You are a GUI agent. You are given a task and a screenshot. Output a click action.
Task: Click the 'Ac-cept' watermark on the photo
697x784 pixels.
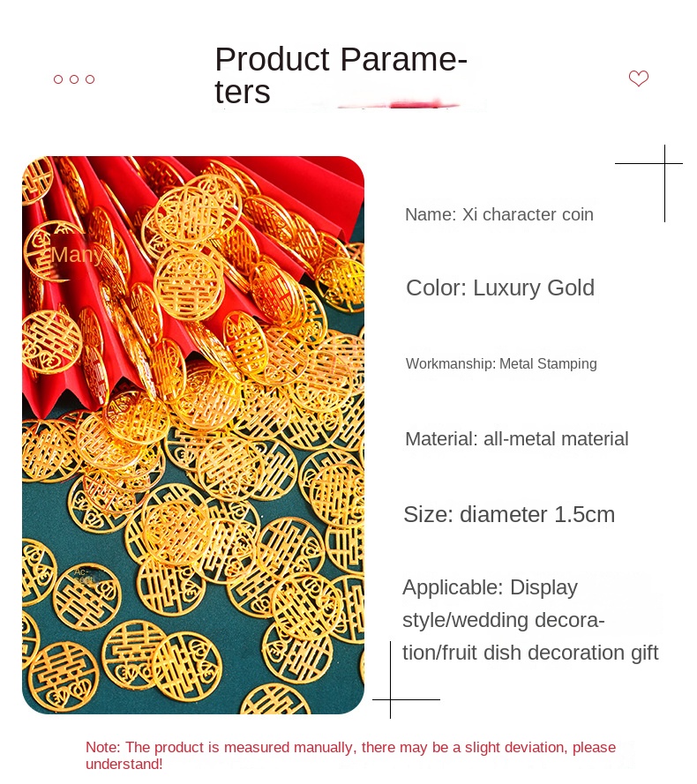[x=83, y=576]
